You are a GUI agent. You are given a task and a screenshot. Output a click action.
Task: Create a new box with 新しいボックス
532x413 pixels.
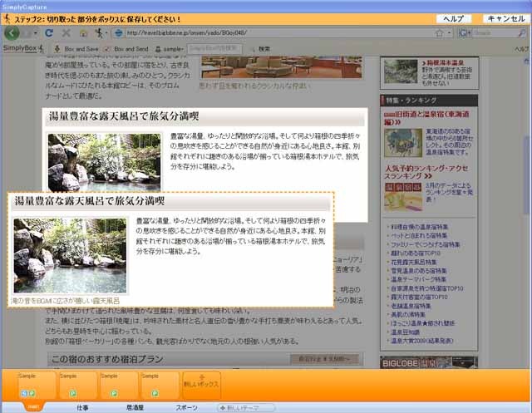(201, 386)
